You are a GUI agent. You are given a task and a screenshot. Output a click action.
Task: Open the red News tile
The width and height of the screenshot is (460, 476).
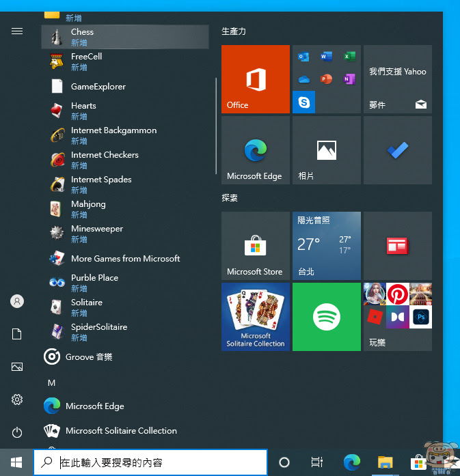point(398,246)
